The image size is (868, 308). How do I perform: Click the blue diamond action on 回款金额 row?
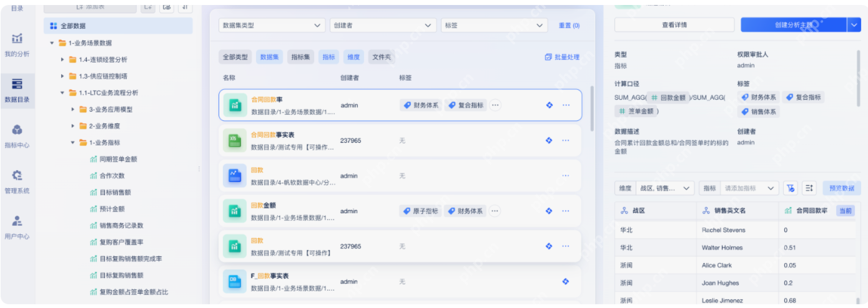coord(549,211)
